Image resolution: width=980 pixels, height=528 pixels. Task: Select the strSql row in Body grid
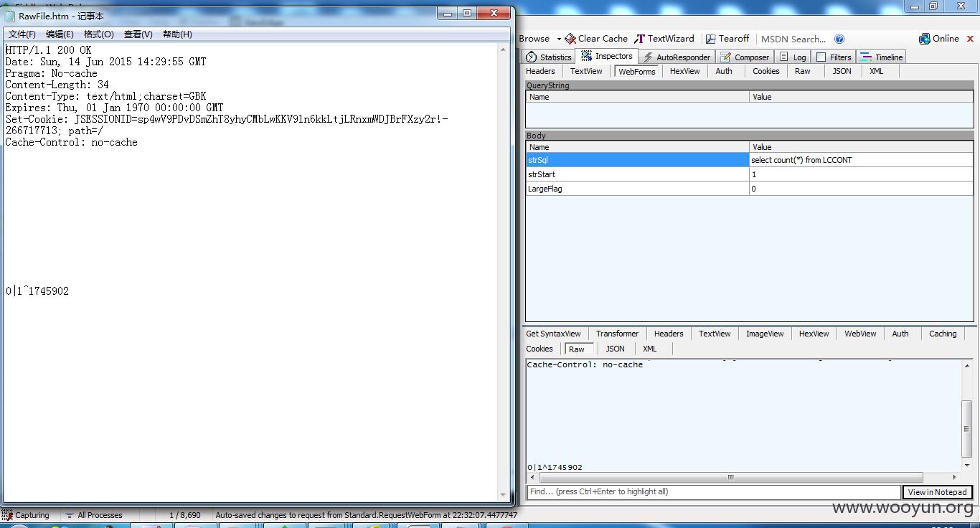(x=750, y=160)
